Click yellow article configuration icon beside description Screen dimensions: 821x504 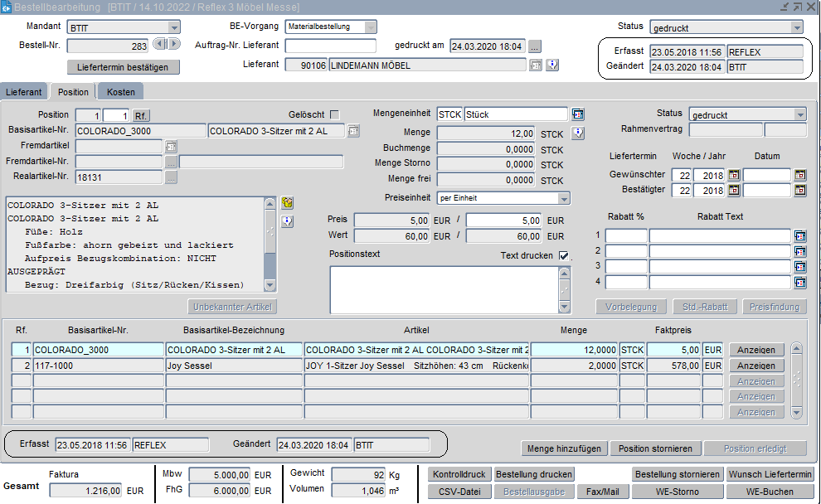(x=288, y=203)
